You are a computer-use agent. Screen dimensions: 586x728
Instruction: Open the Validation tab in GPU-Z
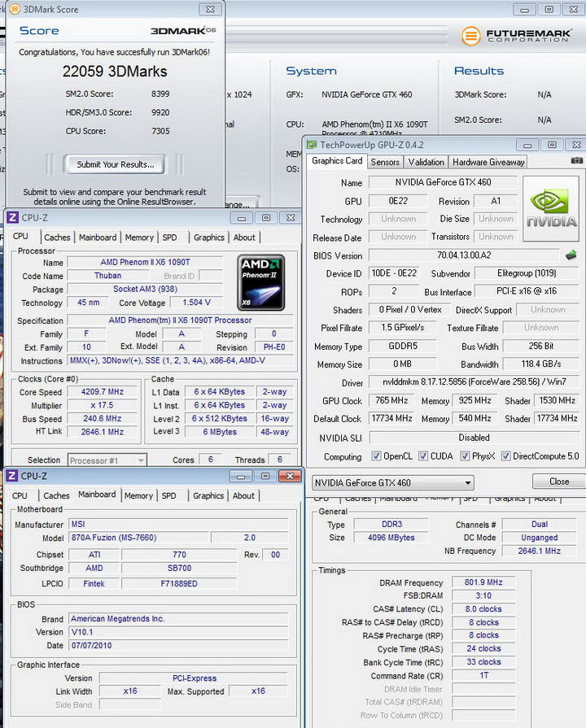426,162
